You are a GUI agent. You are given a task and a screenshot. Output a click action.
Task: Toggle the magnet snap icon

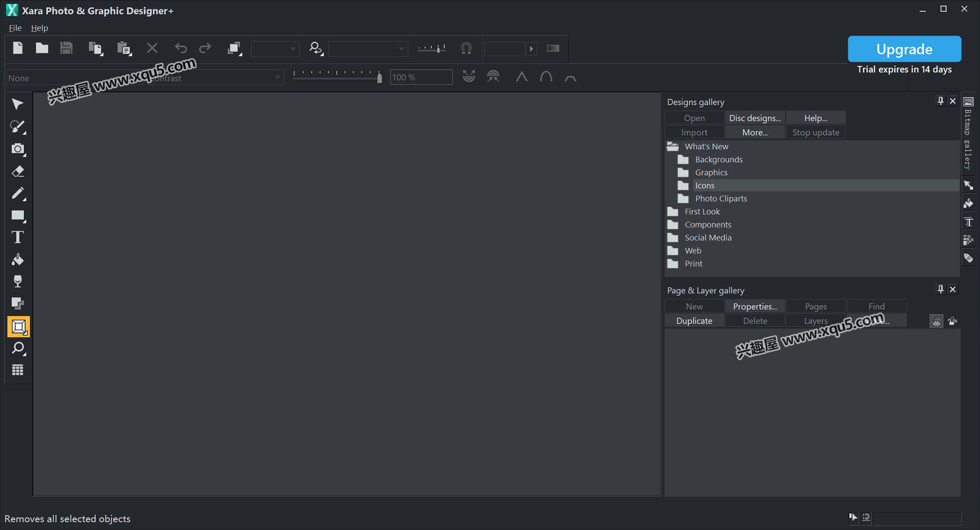click(x=466, y=48)
